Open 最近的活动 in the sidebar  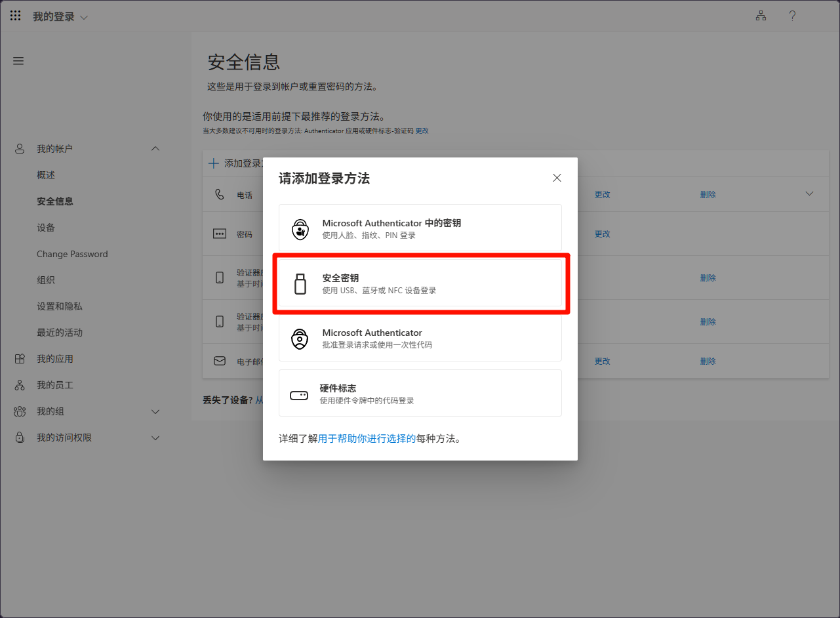point(60,333)
